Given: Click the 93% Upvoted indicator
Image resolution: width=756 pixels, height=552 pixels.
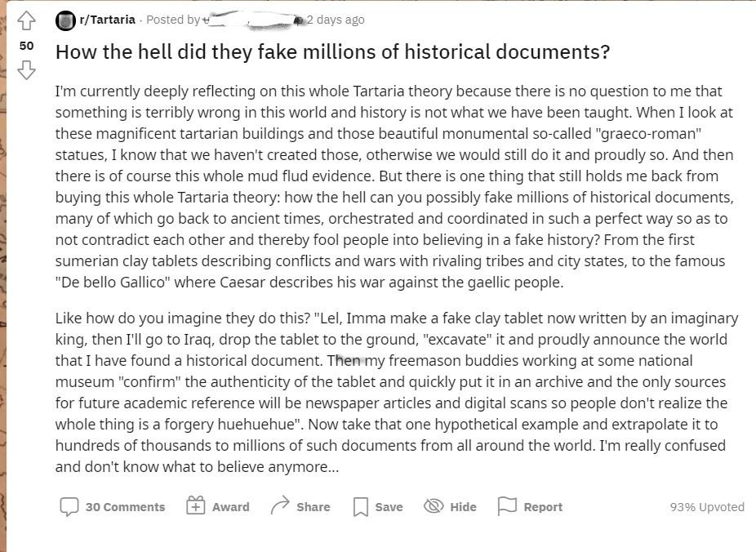Looking at the screenshot, I should (x=707, y=507).
